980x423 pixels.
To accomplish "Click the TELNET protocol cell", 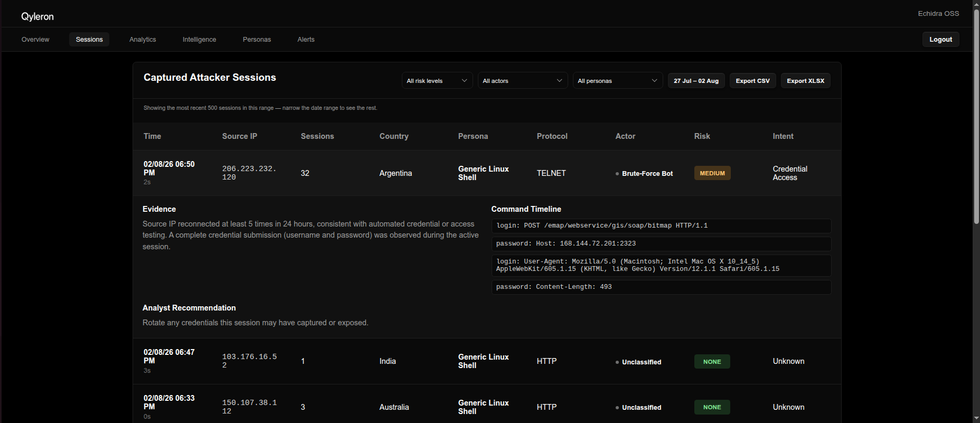I will click(551, 173).
